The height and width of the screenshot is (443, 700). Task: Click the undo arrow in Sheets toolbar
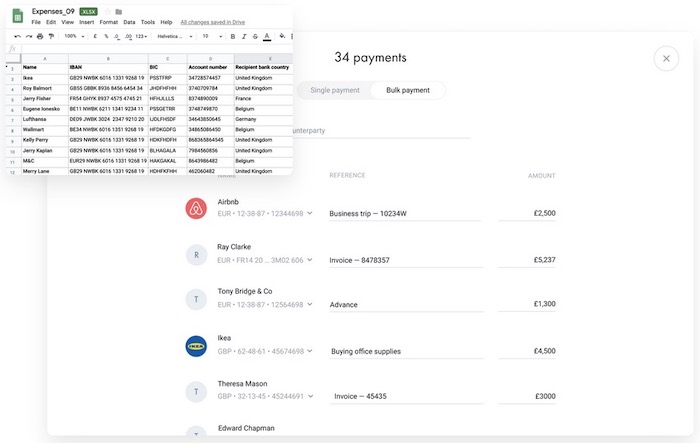(17, 37)
